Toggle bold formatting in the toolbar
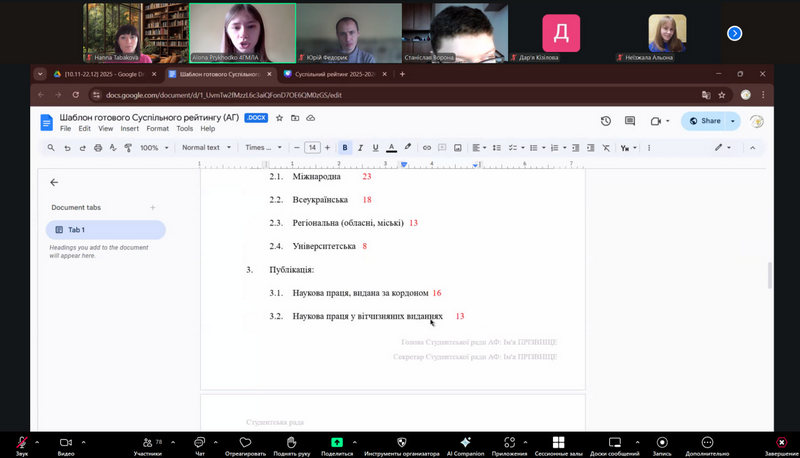 [345, 147]
